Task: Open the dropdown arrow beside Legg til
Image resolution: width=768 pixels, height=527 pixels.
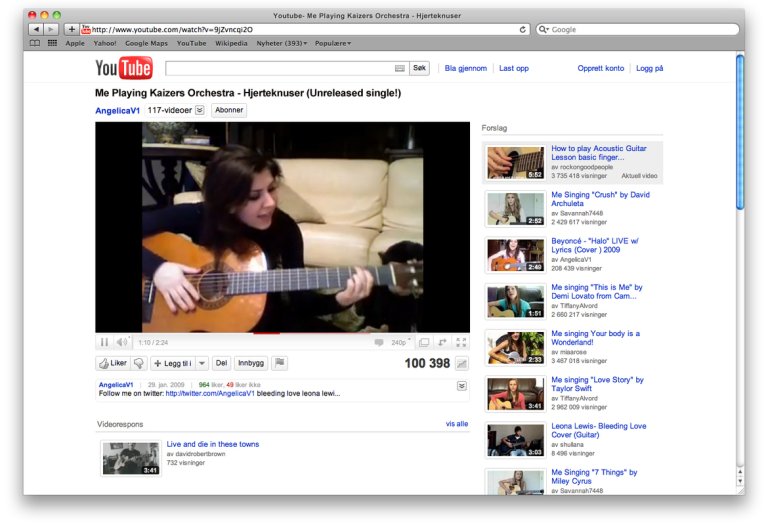Action: tap(202, 363)
